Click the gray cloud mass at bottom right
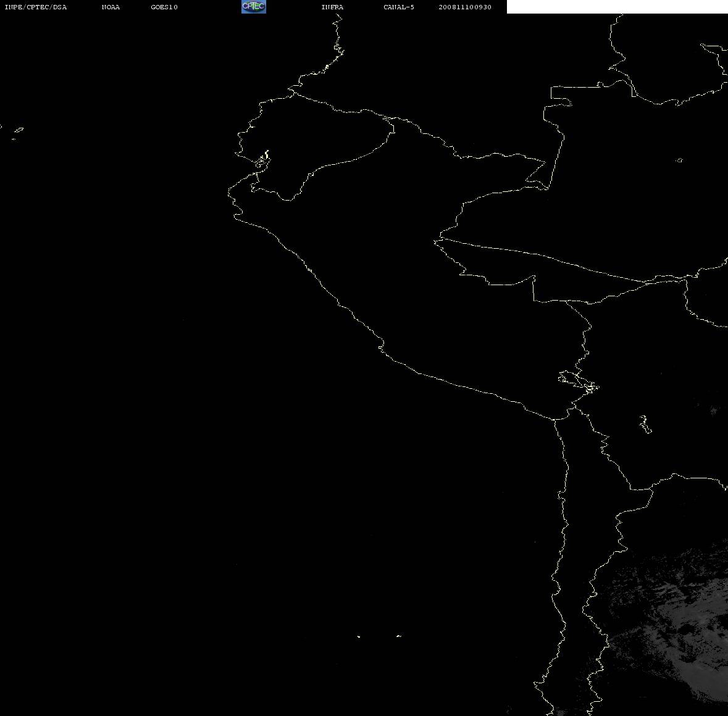728x716 pixels. click(x=669, y=622)
